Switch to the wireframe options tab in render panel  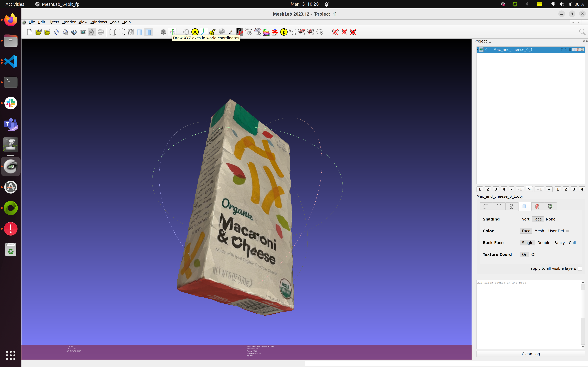point(511,206)
